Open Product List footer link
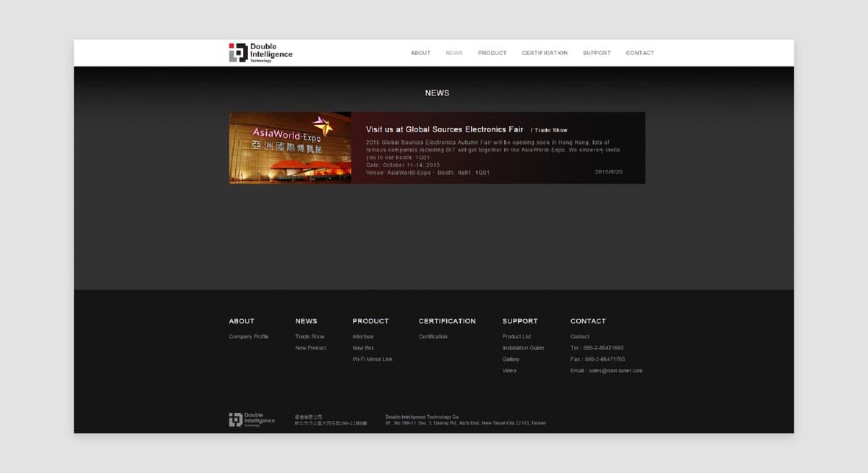The height and width of the screenshot is (473, 868). point(516,337)
